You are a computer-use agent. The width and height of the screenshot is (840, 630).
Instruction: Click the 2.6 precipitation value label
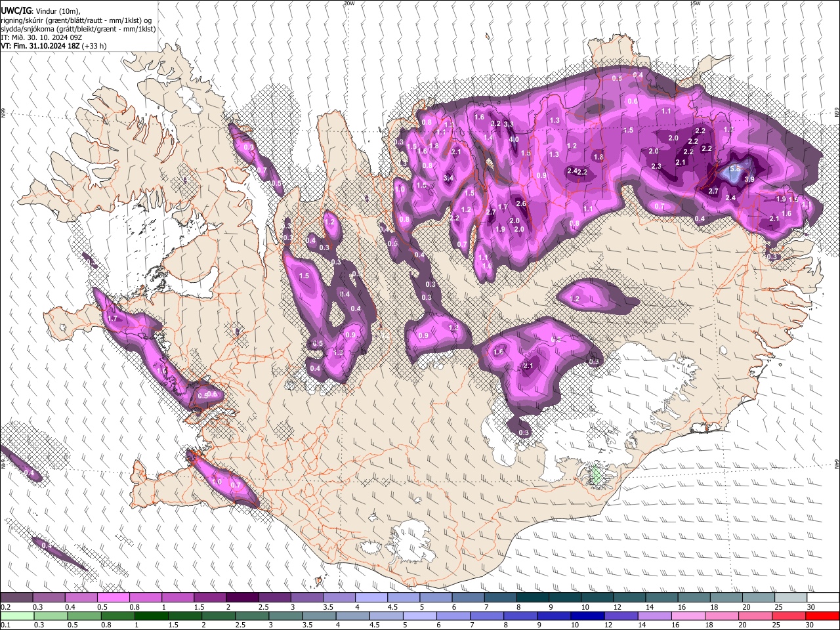(521, 203)
